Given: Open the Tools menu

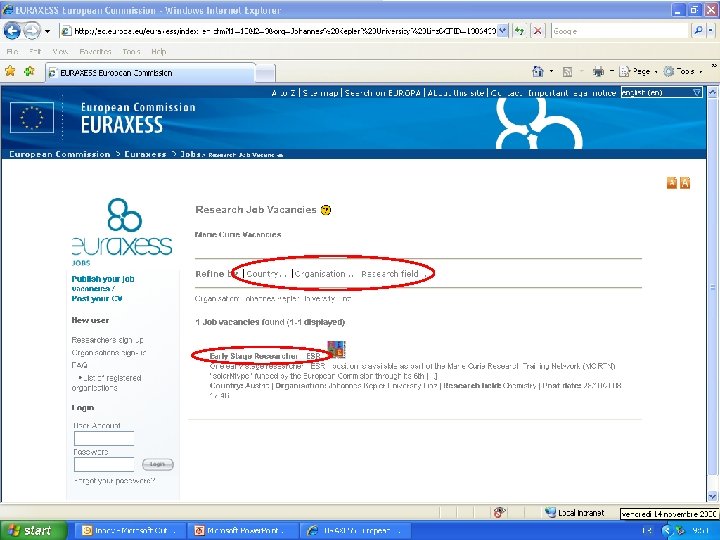Looking at the screenshot, I should pyautogui.click(x=131, y=51).
